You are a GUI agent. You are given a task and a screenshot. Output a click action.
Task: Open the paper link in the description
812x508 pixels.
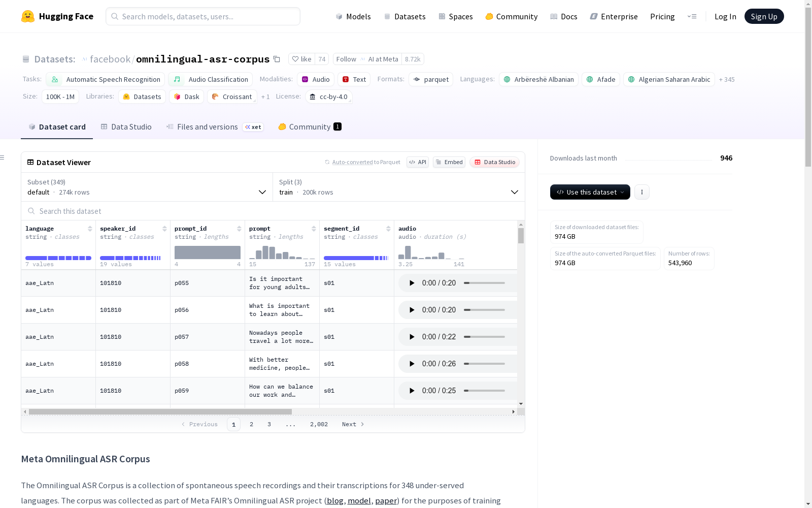(386, 500)
